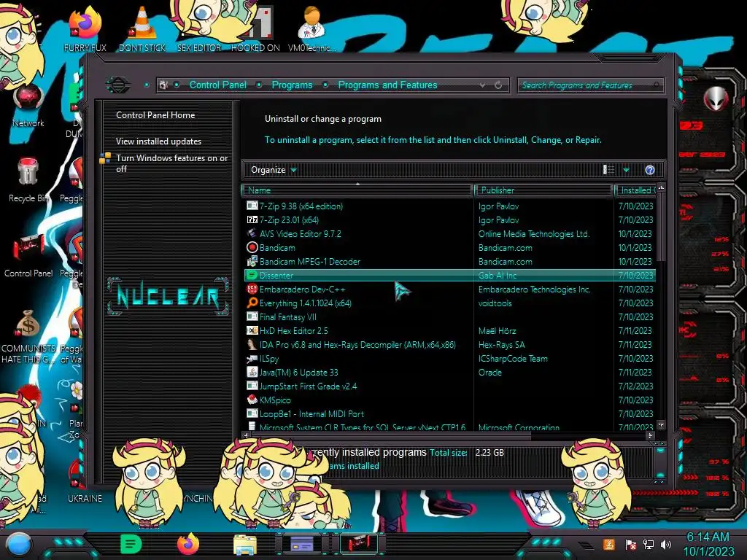
Task: Sort by the Installed On column header
Action: pos(636,190)
